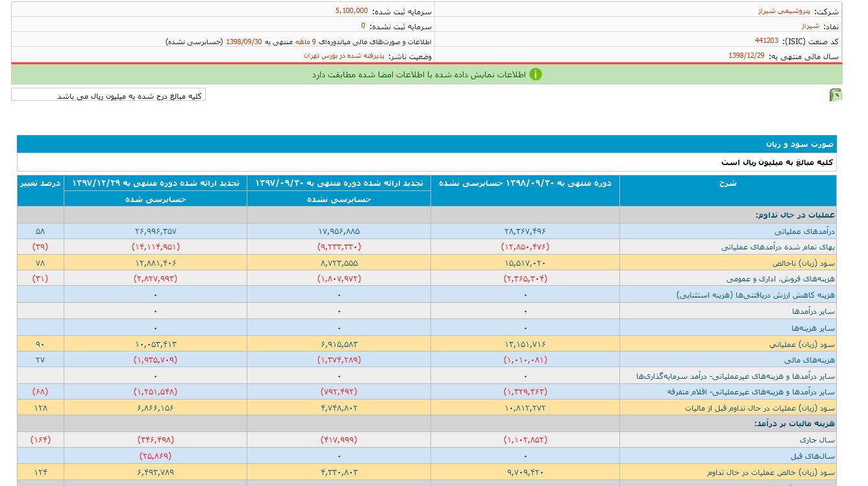Select net profit value ۹,۷۰۹,۴۲۰
This screenshot has height=486, width=868.
[x=525, y=472]
